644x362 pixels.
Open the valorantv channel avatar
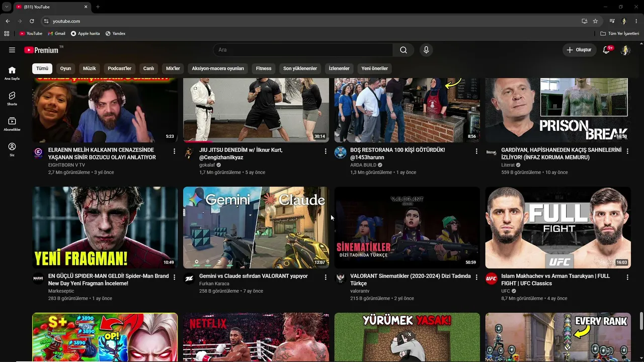coord(340,279)
